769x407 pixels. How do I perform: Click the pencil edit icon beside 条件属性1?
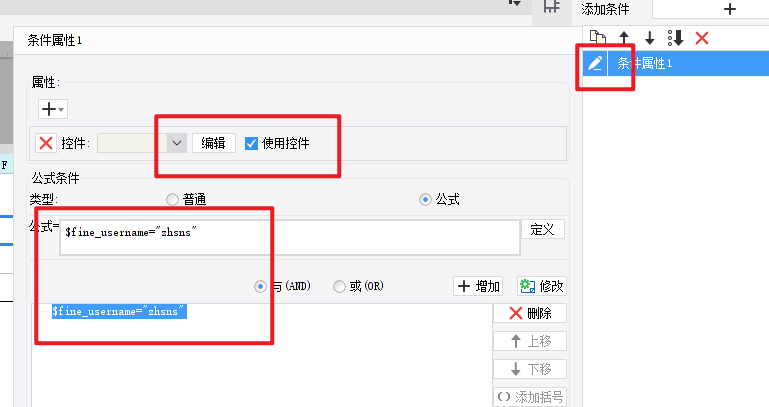pos(595,63)
